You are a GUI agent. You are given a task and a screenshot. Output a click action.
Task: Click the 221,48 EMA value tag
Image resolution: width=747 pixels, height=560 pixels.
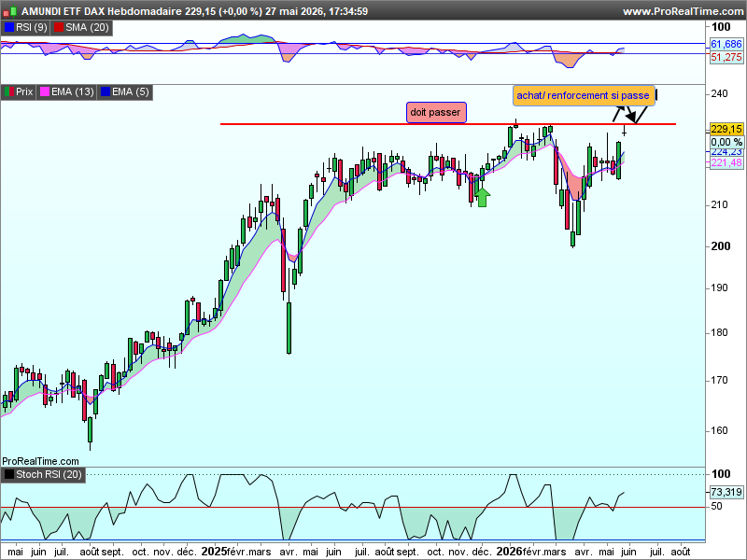[726, 162]
